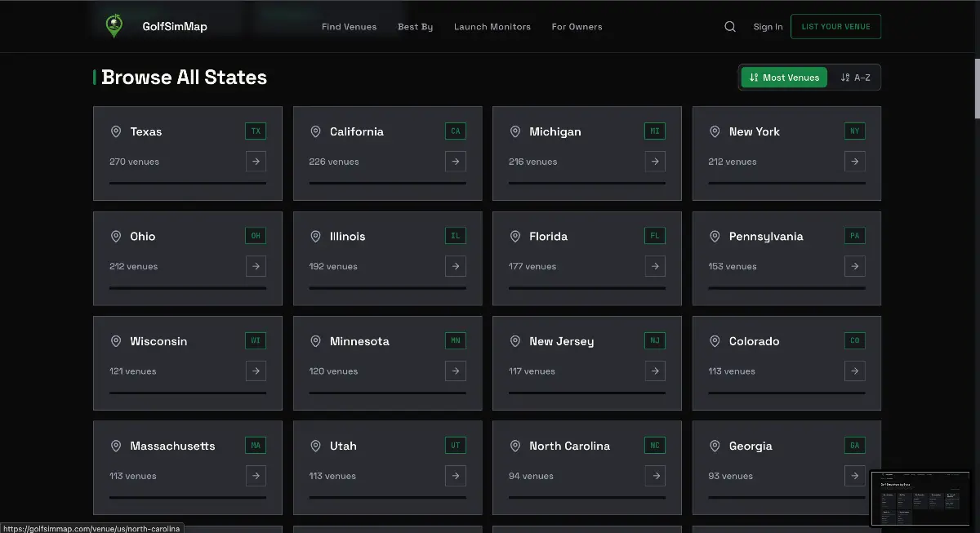Click the arrow icon on Florida card

tap(655, 266)
